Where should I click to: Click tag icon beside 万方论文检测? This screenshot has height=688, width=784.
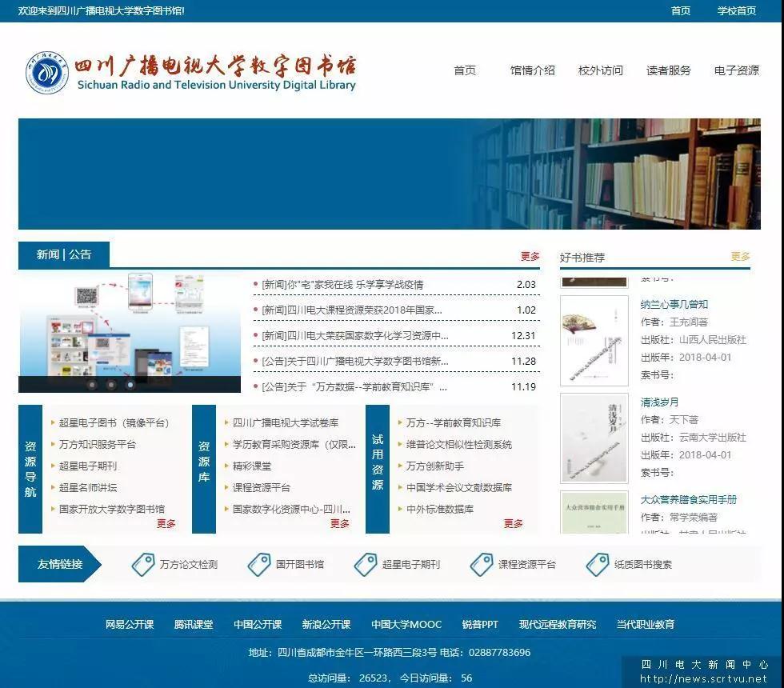coord(143,565)
